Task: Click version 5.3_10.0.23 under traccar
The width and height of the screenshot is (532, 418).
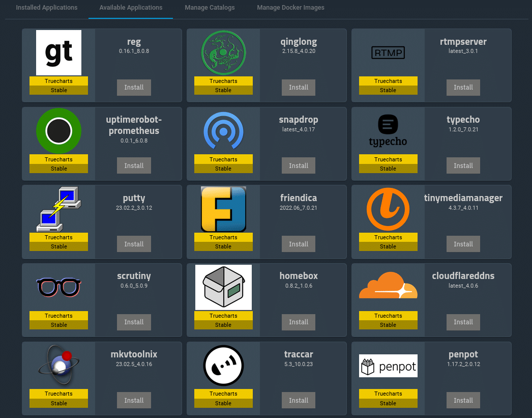Action: [x=299, y=364]
